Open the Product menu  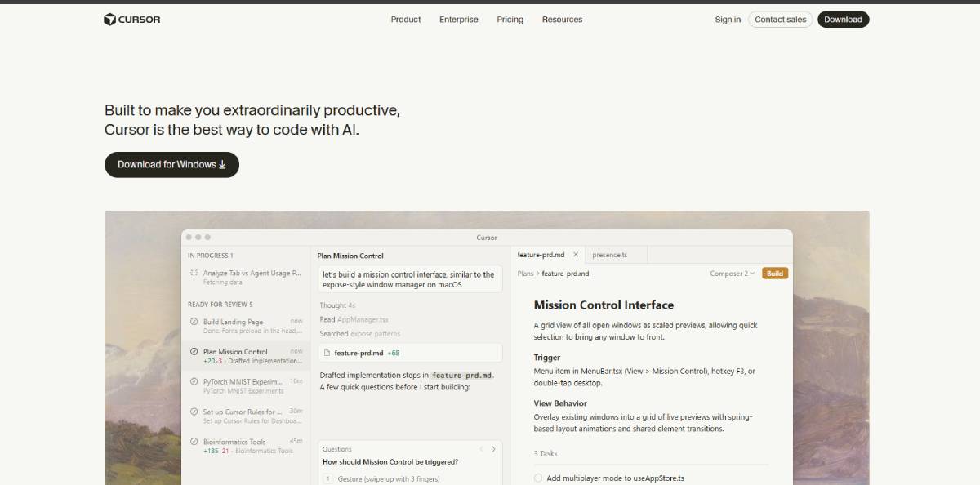406,20
